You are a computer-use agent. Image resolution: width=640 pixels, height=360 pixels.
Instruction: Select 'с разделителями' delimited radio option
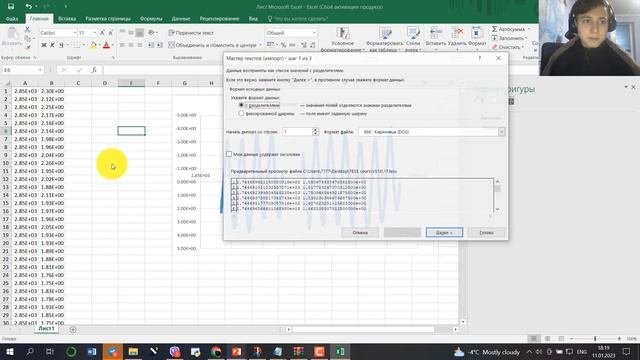coord(241,105)
